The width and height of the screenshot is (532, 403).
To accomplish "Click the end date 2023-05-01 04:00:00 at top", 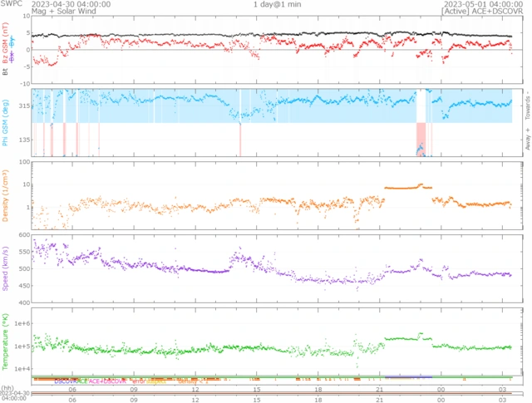I will tap(484, 4).
